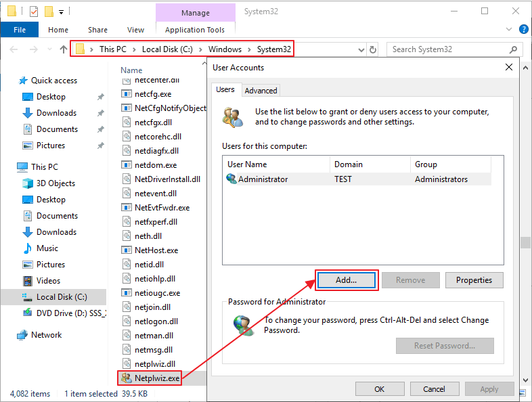Click the Explorer vertical scrollbar thumb
Viewport: 532px width, 402px height.
[x=525, y=242]
